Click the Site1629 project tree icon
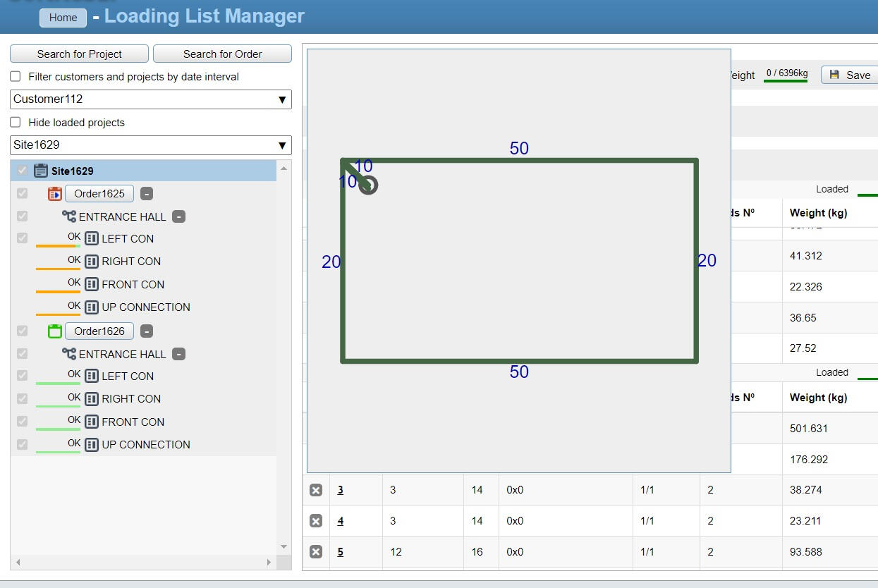 (41, 171)
